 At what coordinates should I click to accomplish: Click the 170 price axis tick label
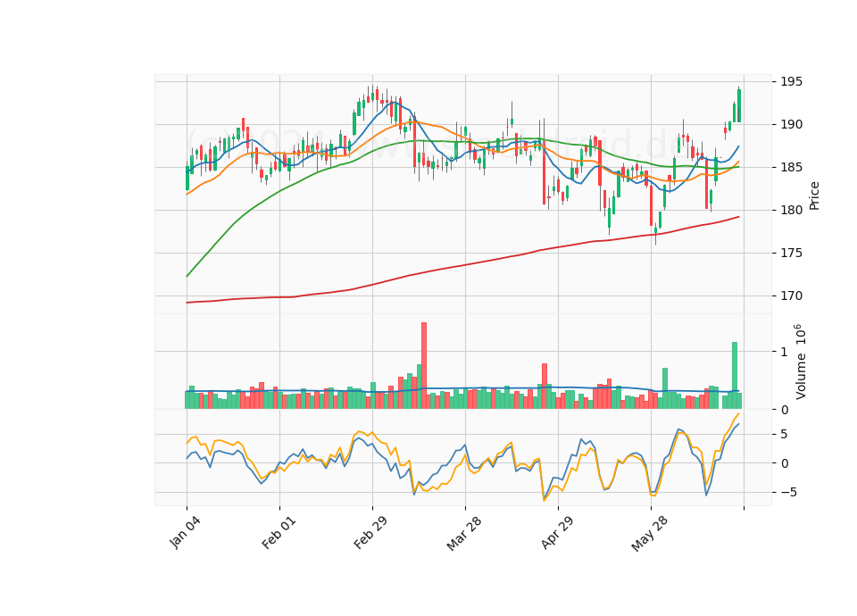click(792, 296)
